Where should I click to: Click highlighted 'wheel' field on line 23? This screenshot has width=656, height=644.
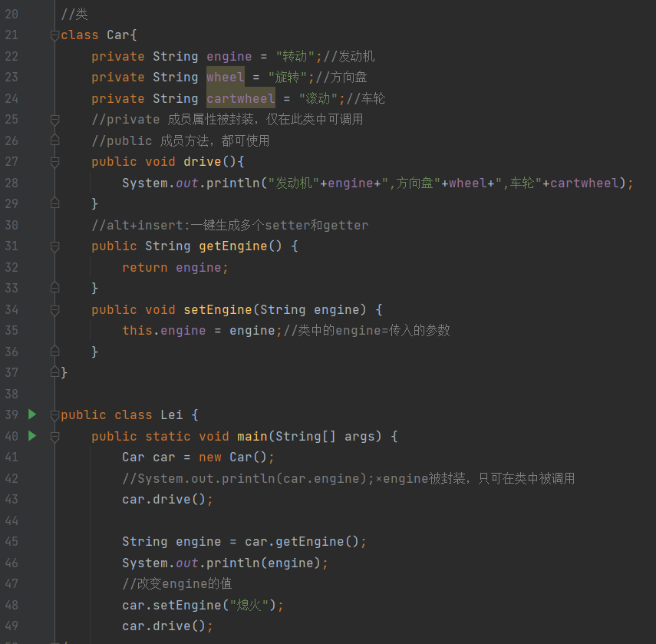tap(225, 78)
